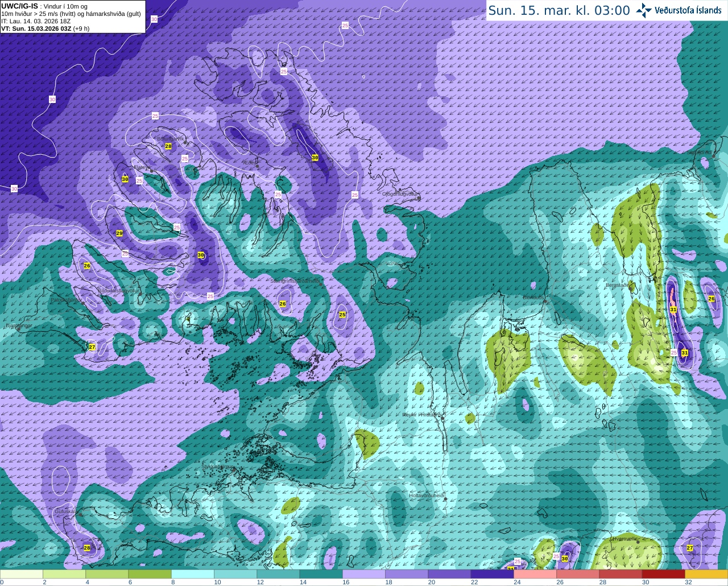Click the yellow 26 gust marker above Bíldudalsflugvöllur

[87, 266]
